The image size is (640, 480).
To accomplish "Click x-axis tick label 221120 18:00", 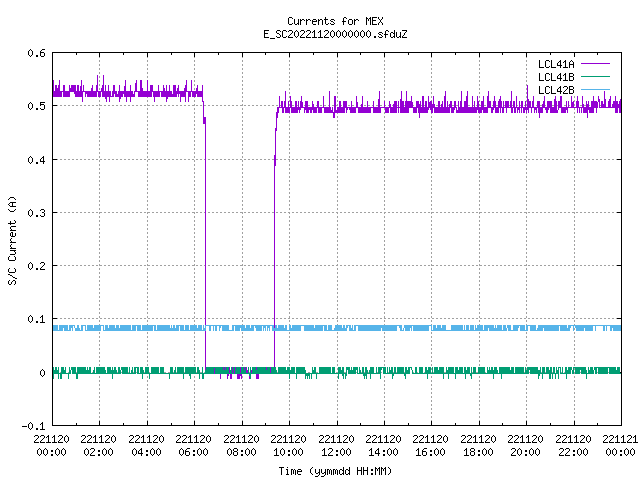I will (x=478, y=446).
